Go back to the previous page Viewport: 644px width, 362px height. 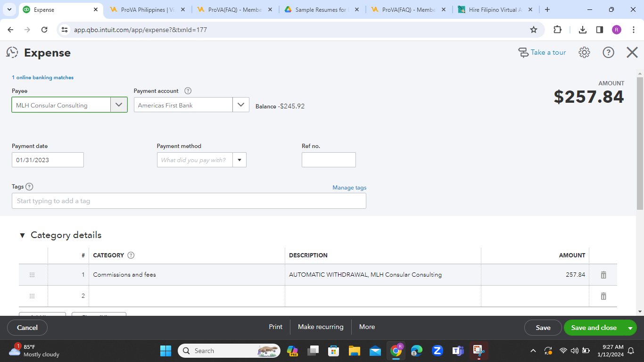click(10, 30)
